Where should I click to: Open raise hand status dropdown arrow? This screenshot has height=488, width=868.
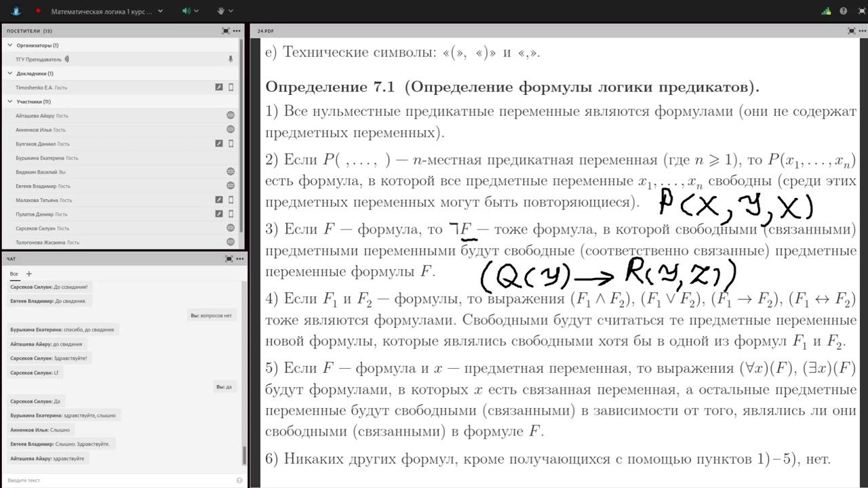pos(231,11)
